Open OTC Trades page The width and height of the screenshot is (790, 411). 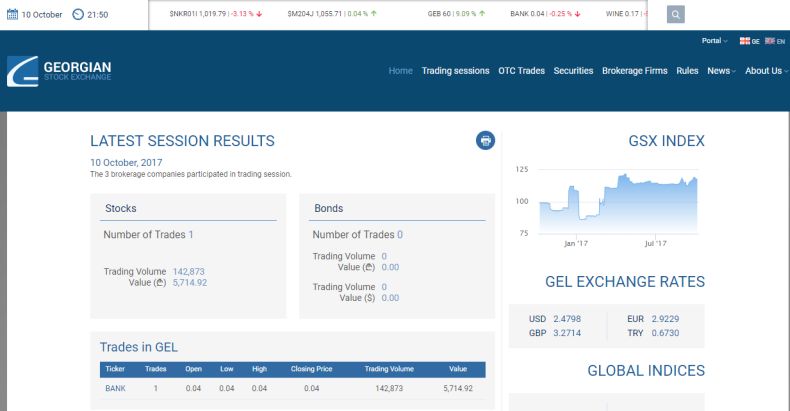pyautogui.click(x=521, y=71)
